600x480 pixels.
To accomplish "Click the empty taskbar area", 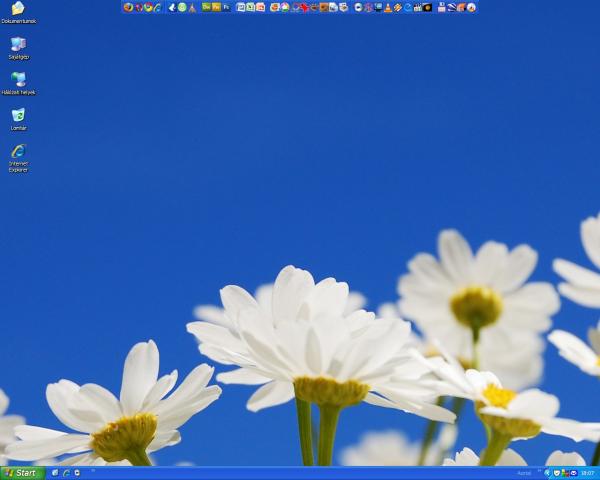I will [x=300, y=473].
